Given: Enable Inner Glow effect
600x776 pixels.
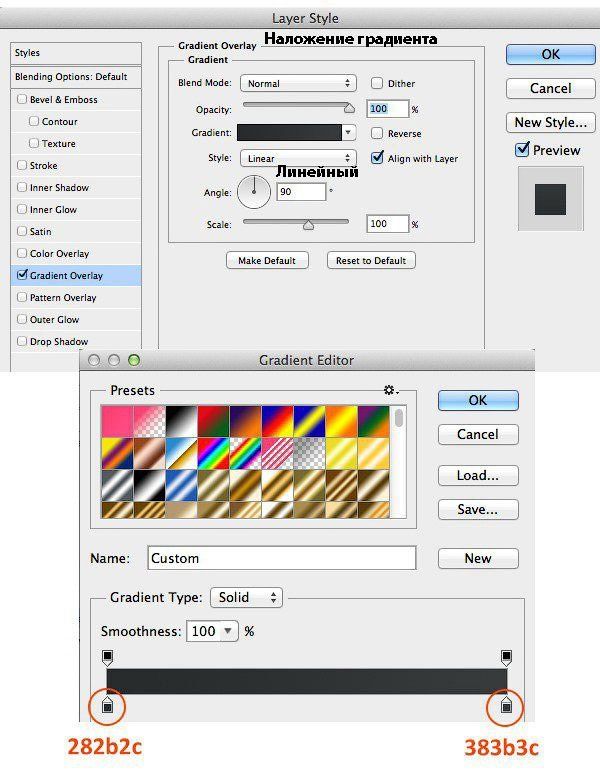Looking at the screenshot, I should click(22, 209).
